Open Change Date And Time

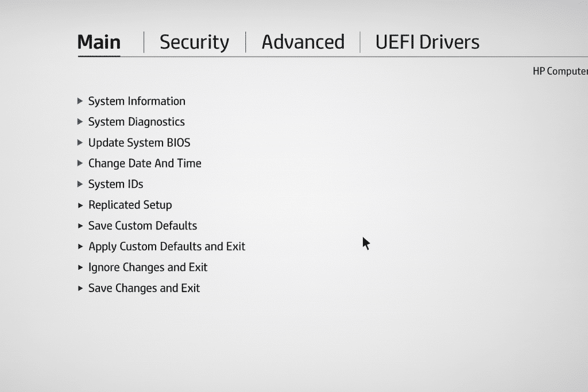(145, 163)
